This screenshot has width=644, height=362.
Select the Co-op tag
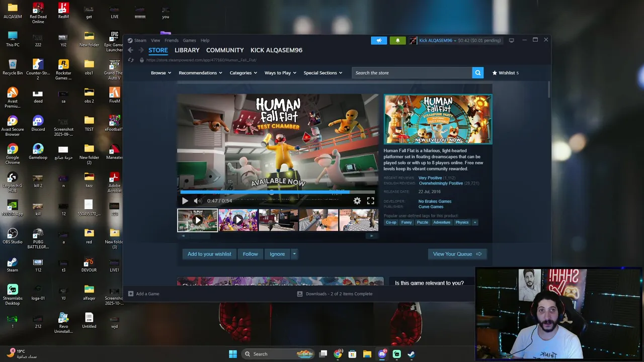click(391, 222)
